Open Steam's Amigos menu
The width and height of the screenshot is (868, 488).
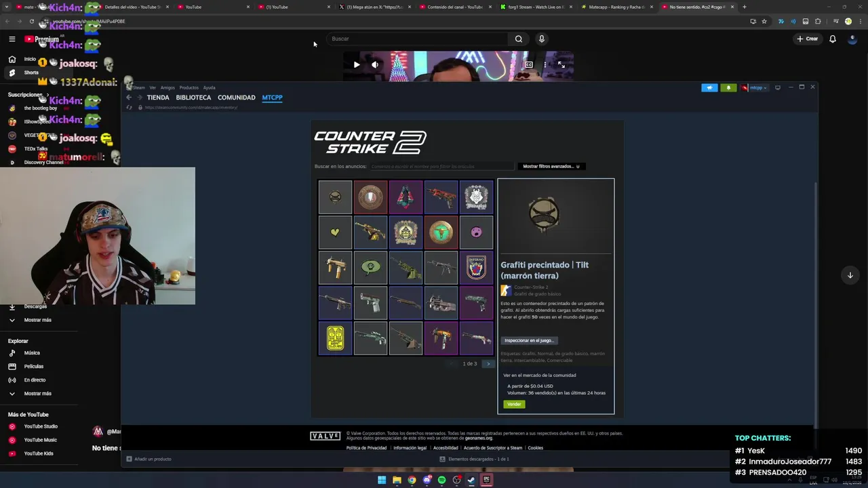(167, 87)
